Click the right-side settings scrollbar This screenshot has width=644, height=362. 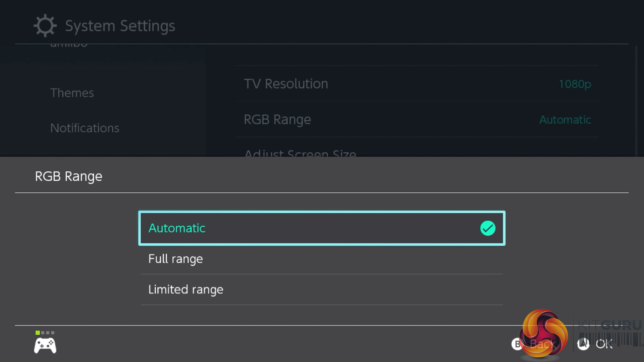coord(636,101)
